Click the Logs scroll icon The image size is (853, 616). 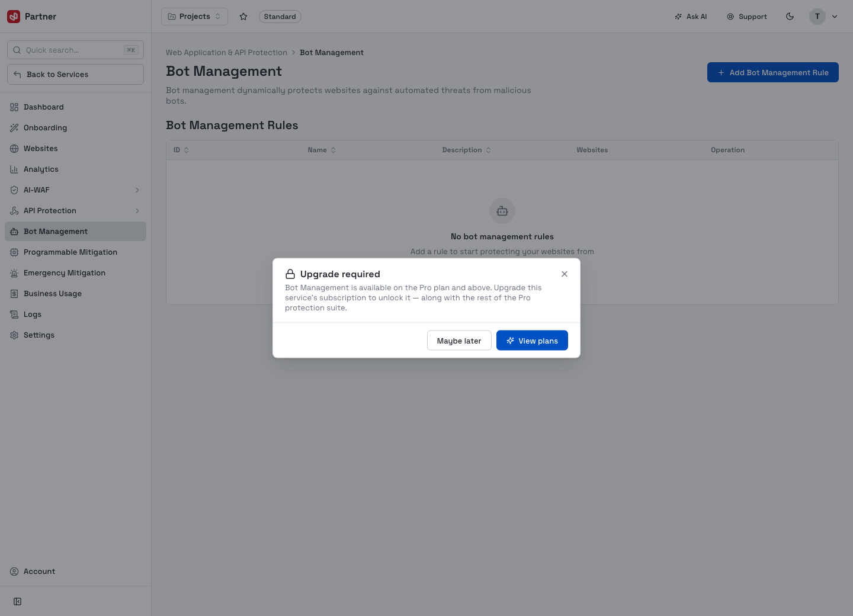point(14,315)
